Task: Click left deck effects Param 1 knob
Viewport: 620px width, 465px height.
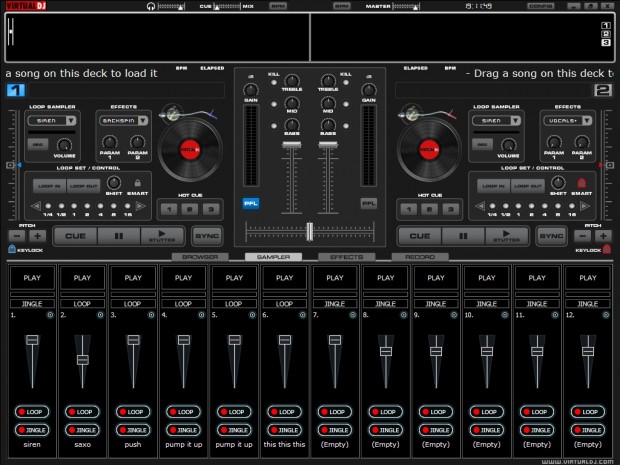Action: tap(110, 142)
